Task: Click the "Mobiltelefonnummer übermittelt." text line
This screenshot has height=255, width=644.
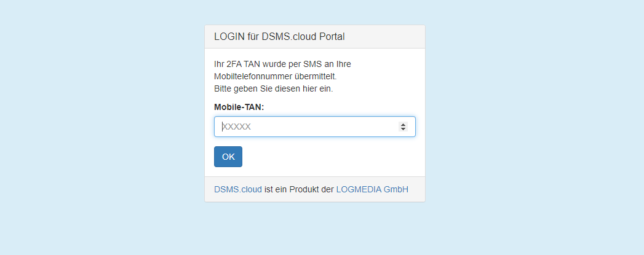Action: 275,76
